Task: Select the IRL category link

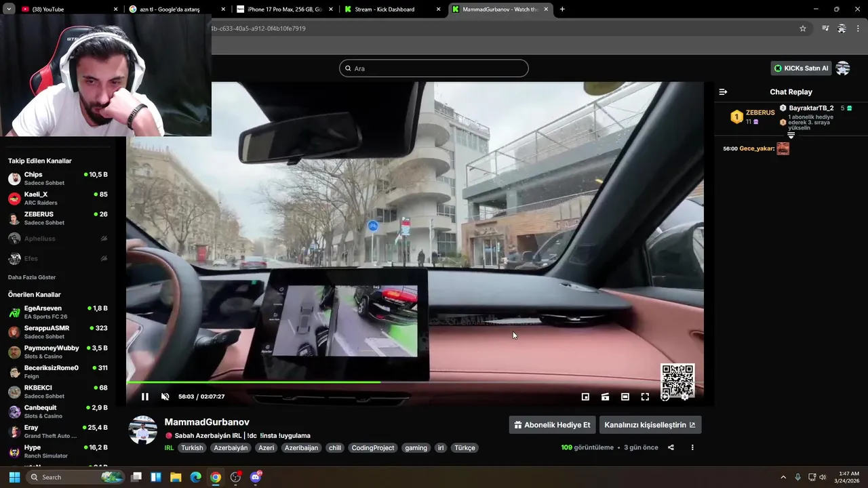Action: click(169, 448)
